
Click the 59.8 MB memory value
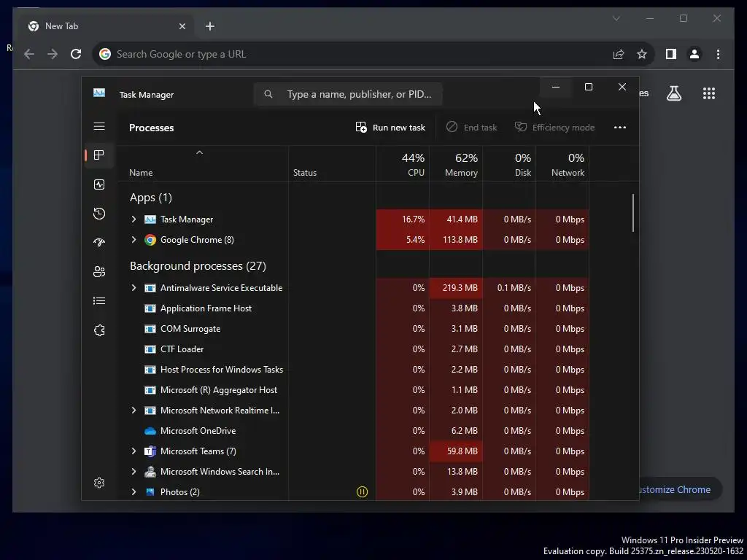(x=456, y=451)
